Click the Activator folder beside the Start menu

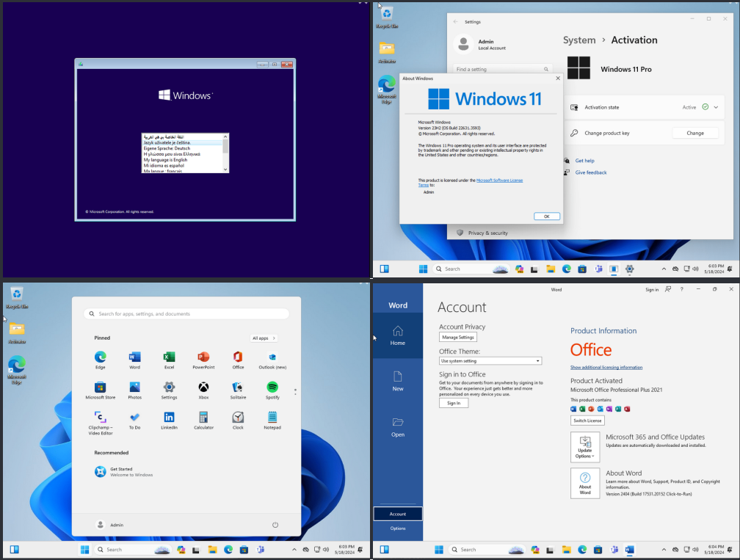coord(17,332)
